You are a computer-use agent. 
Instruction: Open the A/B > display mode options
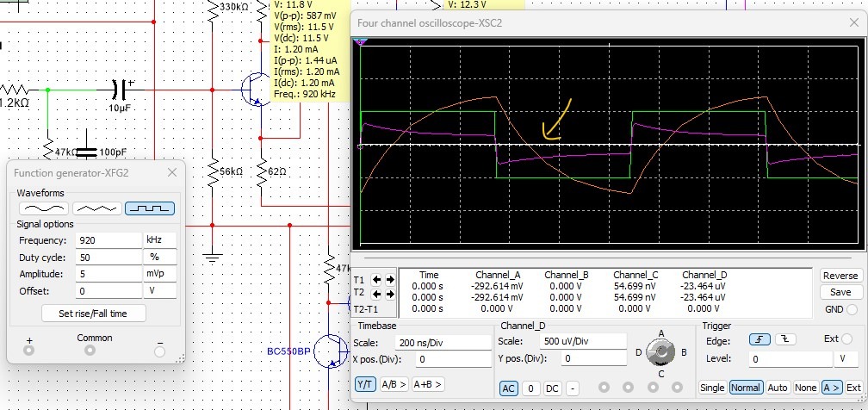[394, 384]
